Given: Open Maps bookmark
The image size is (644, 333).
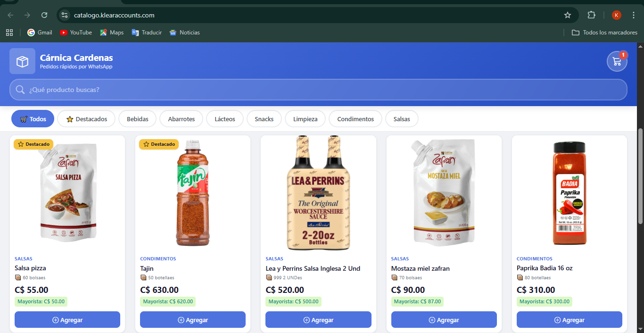Looking at the screenshot, I should pos(112,33).
